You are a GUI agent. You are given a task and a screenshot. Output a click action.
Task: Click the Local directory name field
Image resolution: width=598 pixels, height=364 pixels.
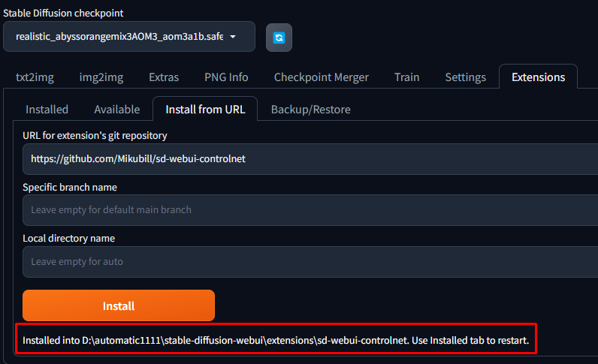click(x=308, y=262)
